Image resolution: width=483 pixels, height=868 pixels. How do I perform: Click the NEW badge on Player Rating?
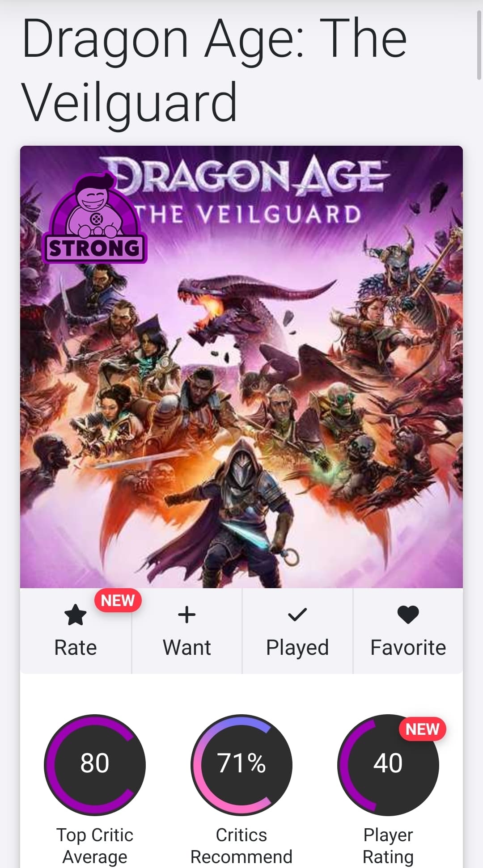422,729
